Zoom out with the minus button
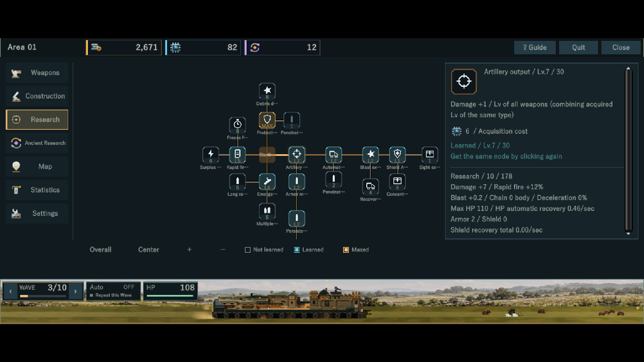Screen dimensions: 644x362 [223, 250]
